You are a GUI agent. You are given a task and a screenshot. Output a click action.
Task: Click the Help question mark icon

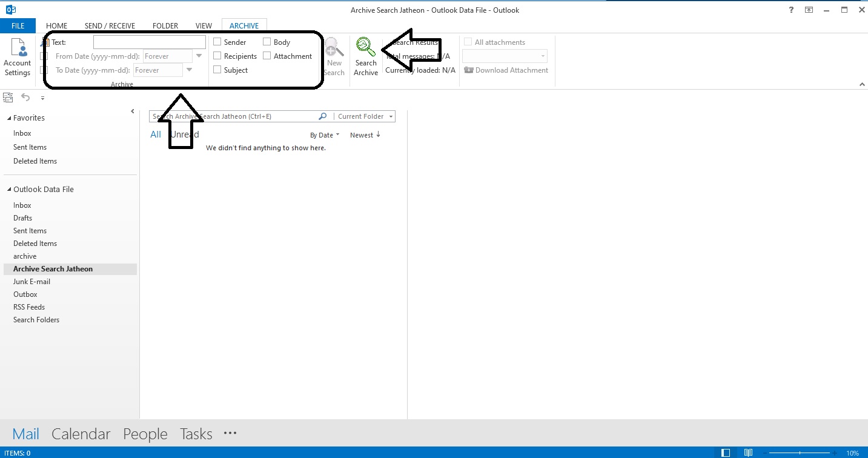click(792, 10)
